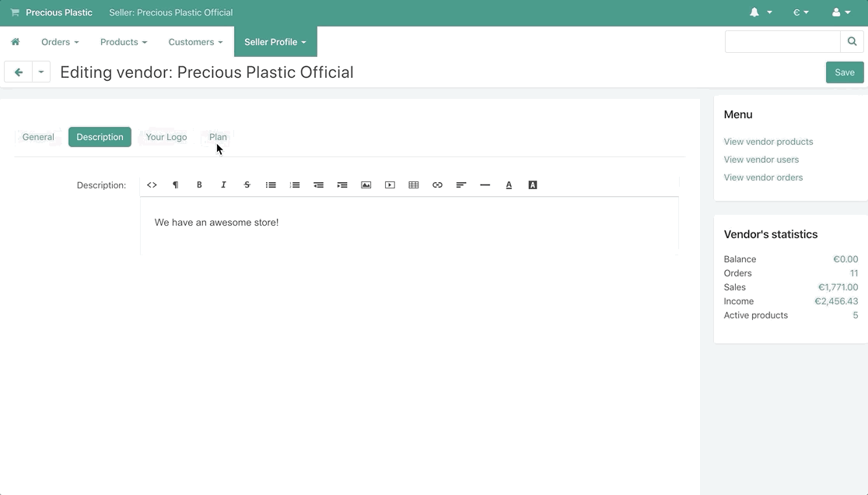Click the Precious Plastic brand link
The image size is (868, 495).
58,12
